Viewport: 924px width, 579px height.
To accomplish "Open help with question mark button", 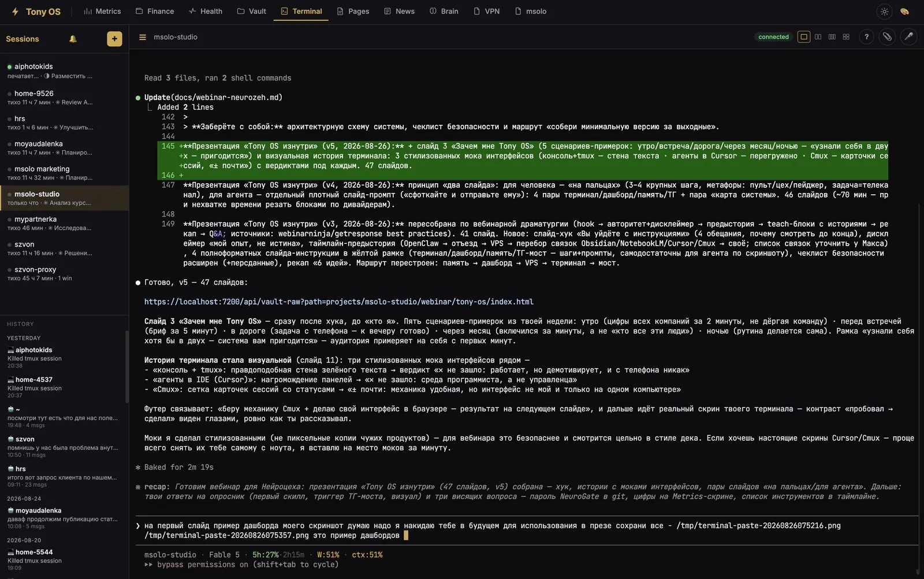I will click(866, 37).
